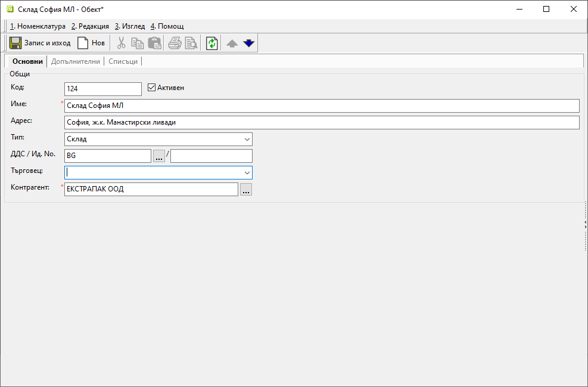The width and height of the screenshot is (588, 387).
Task: Click the browse button next to Контрагент
Action: pos(246,189)
